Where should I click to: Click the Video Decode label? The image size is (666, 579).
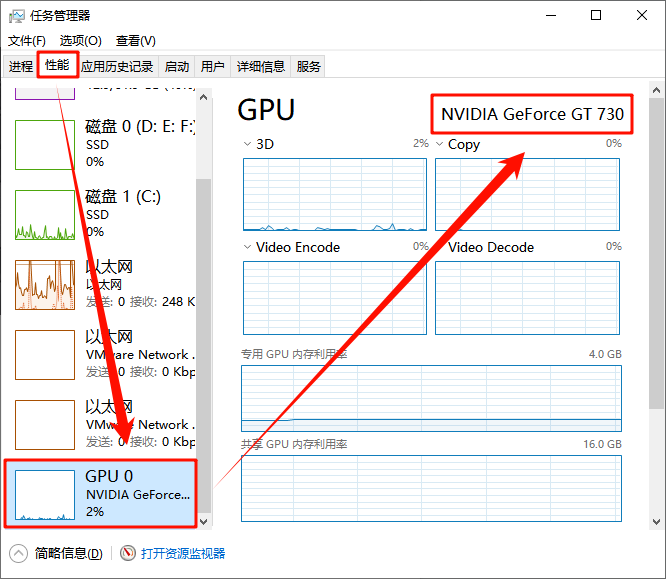coord(491,247)
